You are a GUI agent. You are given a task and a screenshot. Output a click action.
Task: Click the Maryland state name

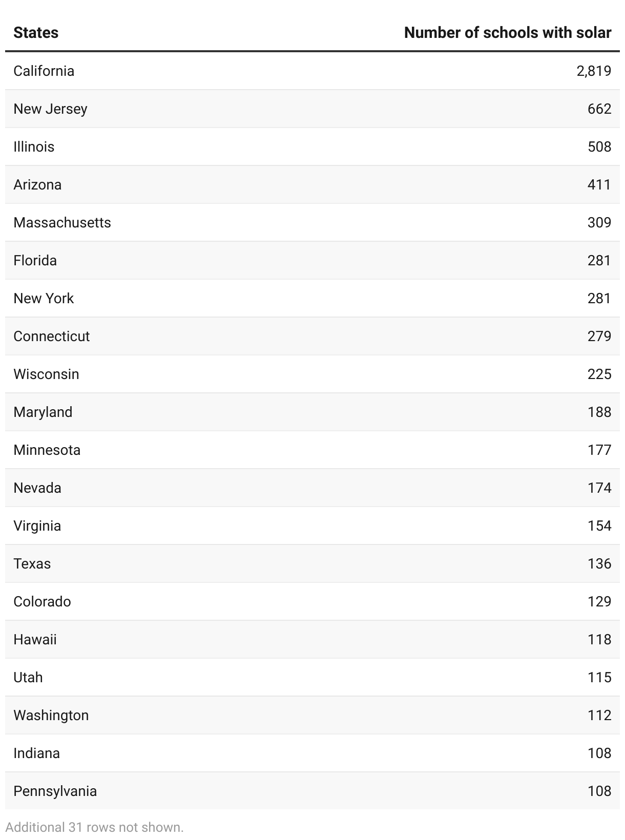point(43,412)
